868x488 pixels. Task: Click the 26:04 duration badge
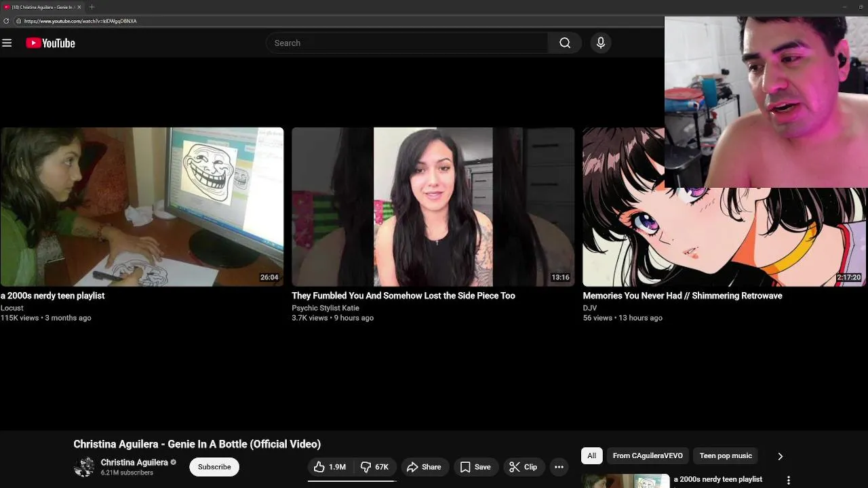click(x=269, y=277)
